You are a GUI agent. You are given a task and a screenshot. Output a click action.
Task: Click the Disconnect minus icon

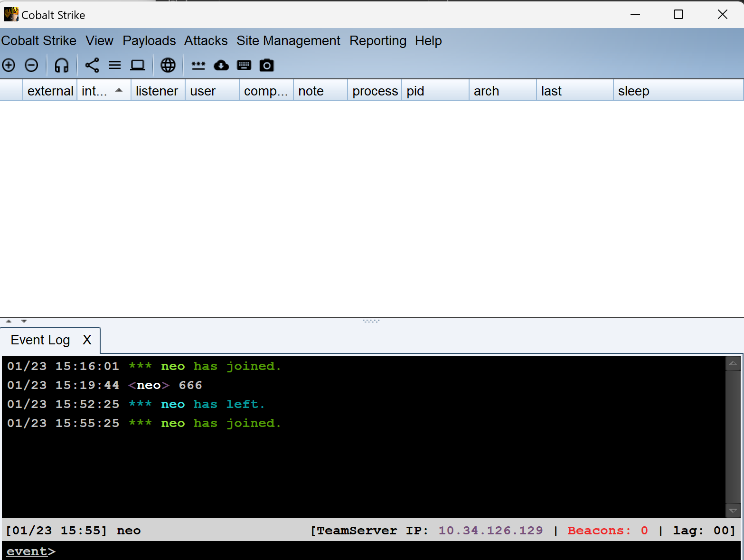pos(31,65)
